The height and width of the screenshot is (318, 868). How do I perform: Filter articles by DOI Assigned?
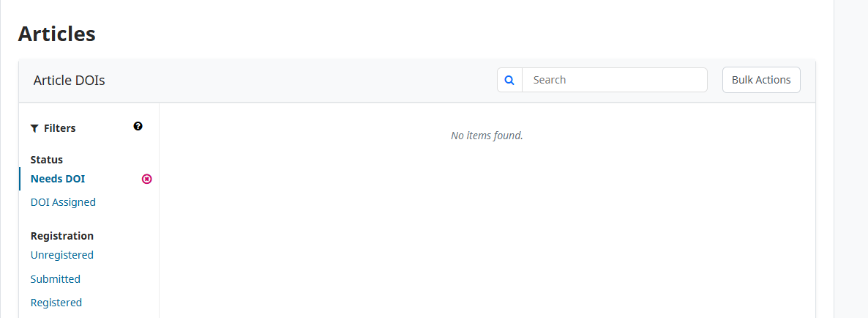coord(63,202)
